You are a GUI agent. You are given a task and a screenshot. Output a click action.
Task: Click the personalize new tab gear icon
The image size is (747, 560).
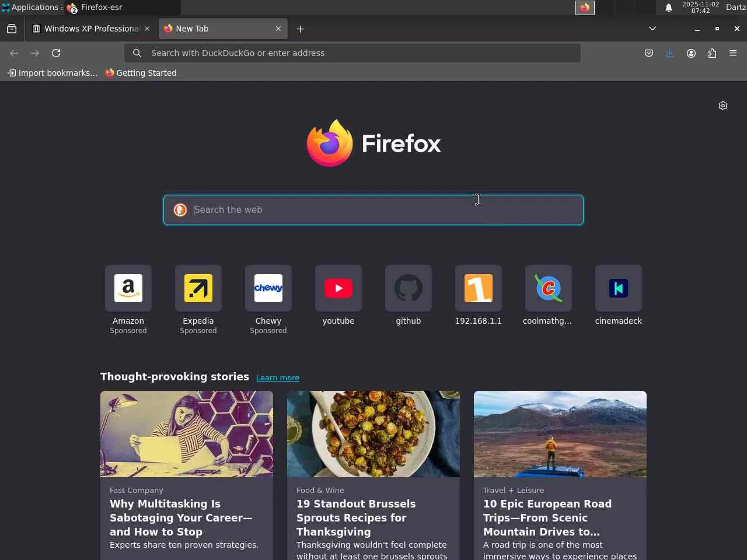[723, 106]
